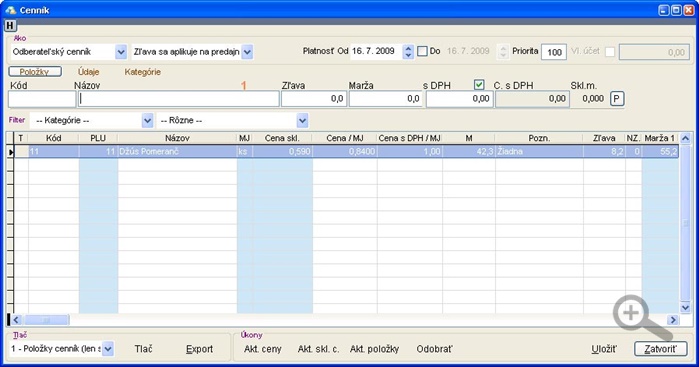Click the Platnosť Od date field 16. 7. 2009
This screenshot has height=367, width=699.
pos(376,51)
